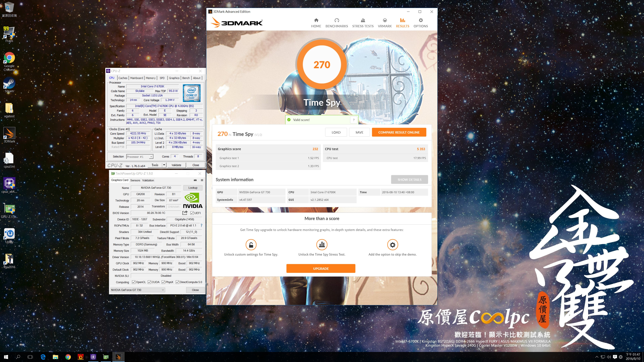Open Edge browser from taskbar
This screenshot has height=362, width=644.
(43, 357)
